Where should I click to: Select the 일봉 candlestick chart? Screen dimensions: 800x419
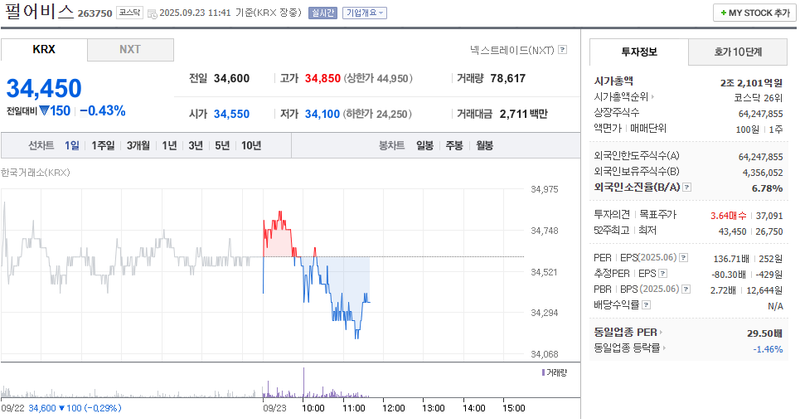(424, 145)
